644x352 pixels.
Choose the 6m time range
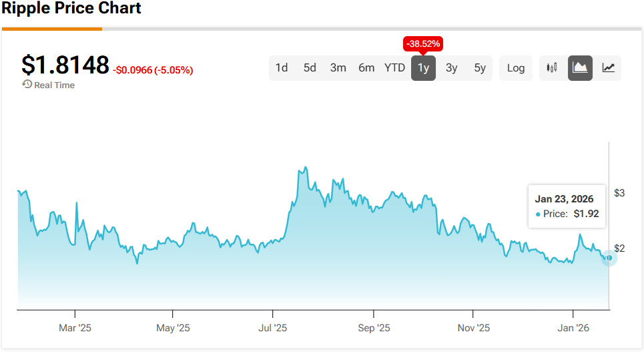tap(366, 68)
